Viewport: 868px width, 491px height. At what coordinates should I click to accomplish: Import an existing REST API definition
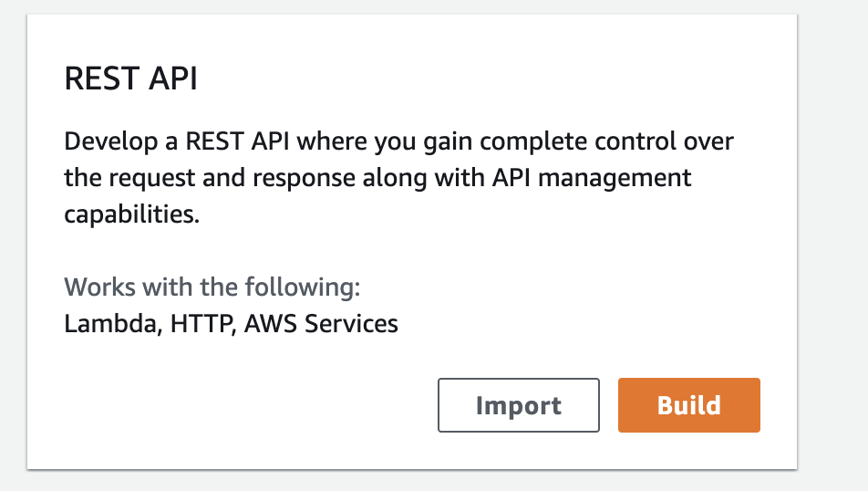pos(518,405)
